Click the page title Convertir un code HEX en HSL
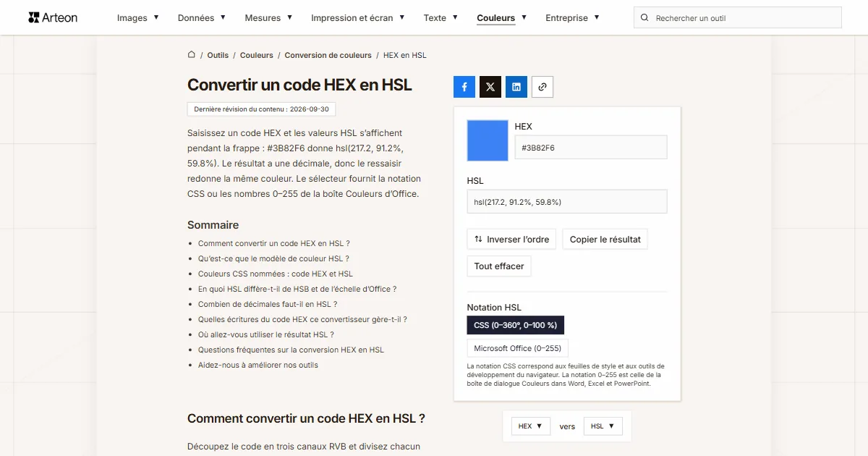 click(x=299, y=85)
